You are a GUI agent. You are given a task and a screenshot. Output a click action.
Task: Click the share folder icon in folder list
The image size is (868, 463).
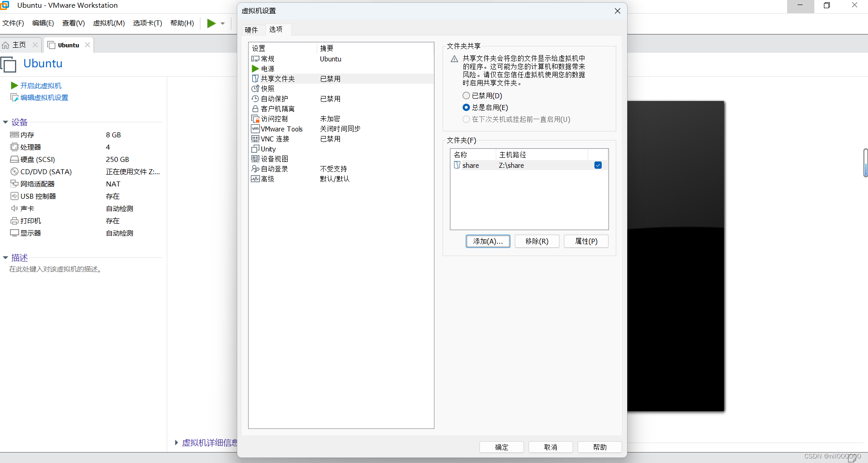(x=457, y=165)
